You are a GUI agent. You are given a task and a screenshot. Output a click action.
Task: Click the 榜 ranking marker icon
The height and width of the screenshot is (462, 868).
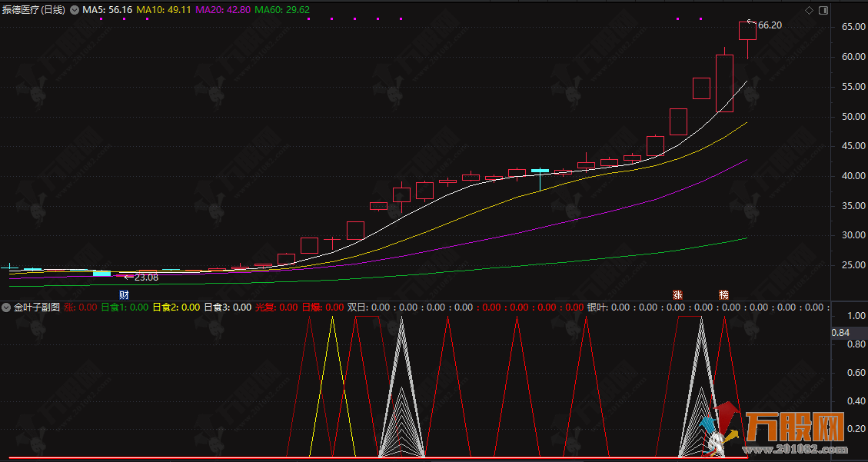(723, 295)
